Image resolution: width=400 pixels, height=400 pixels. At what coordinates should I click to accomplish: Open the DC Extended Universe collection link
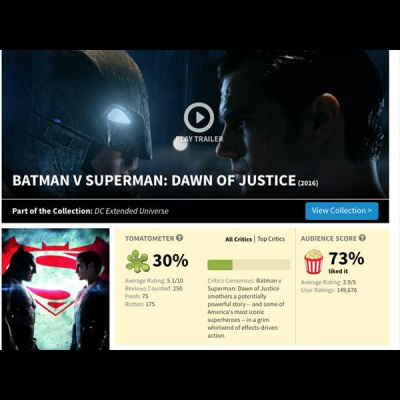(x=131, y=211)
